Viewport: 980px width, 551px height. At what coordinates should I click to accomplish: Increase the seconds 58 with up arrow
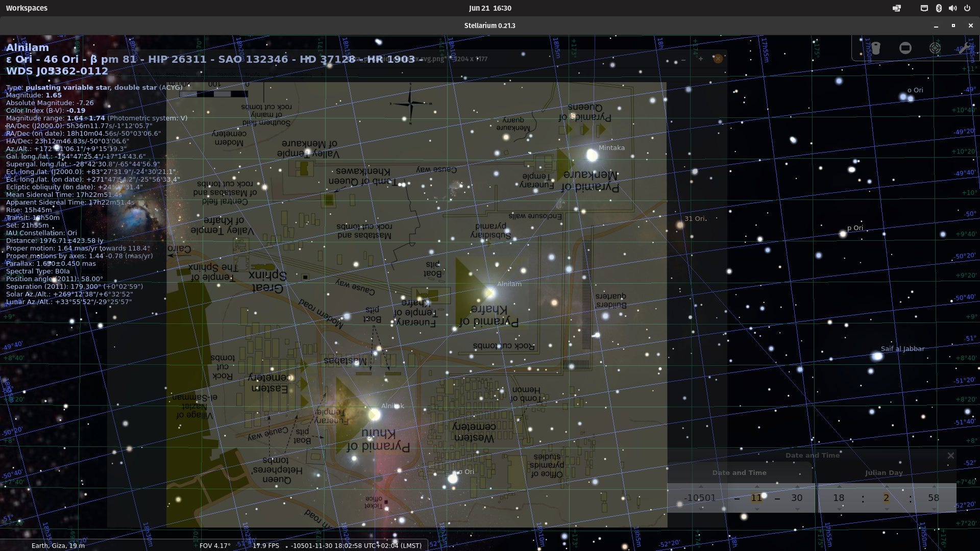[x=934, y=487]
